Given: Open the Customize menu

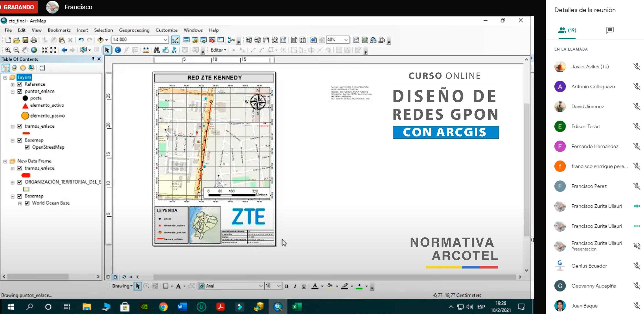Looking at the screenshot, I should 166,30.
